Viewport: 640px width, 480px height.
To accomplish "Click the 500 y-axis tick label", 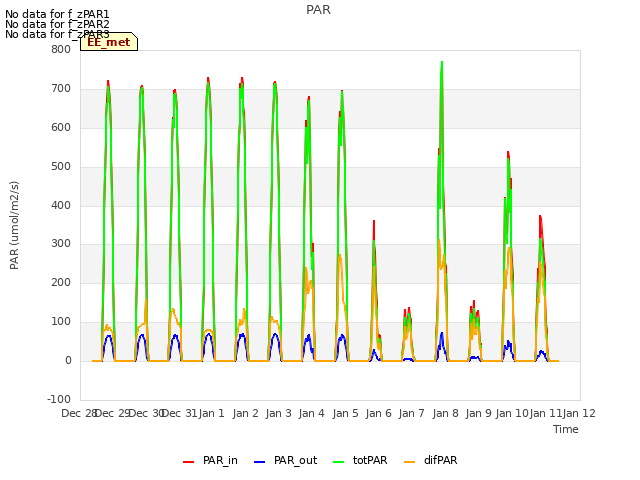I will point(61,167).
